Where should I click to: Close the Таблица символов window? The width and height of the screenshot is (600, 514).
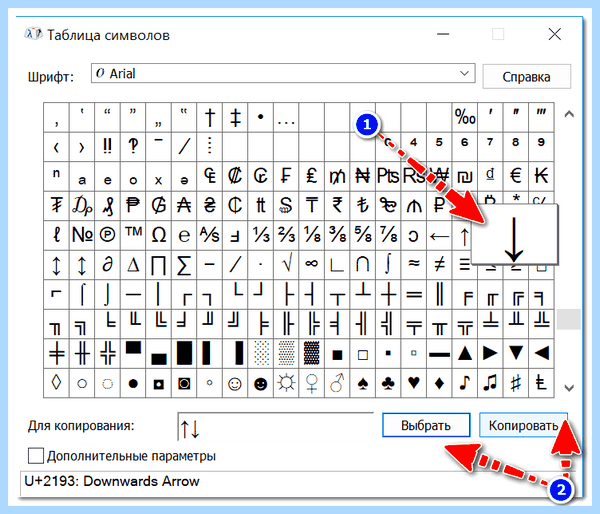pyautogui.click(x=554, y=34)
